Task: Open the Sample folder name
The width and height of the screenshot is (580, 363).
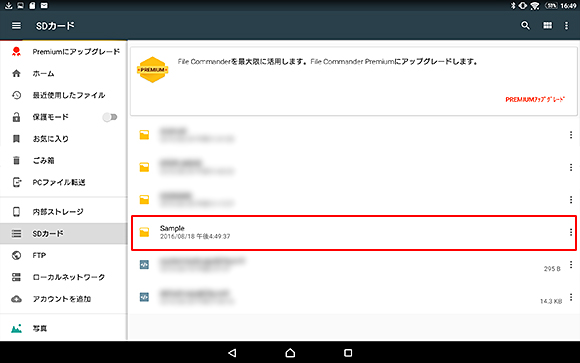Action: click(x=172, y=228)
